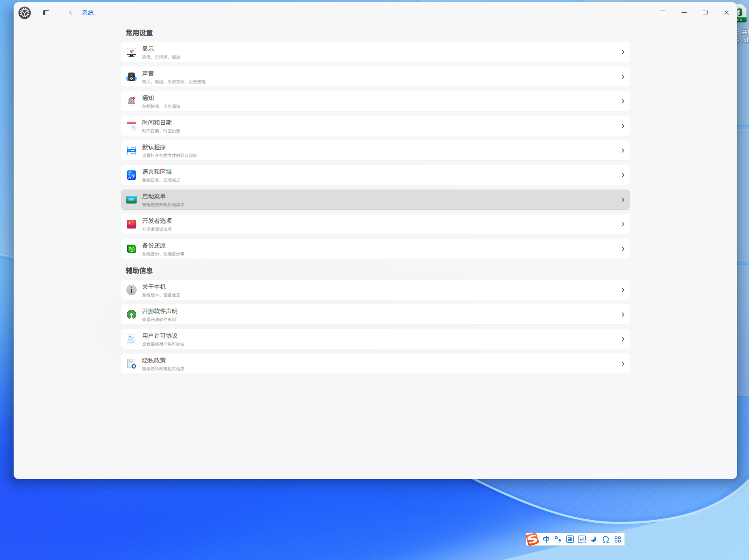The height and width of the screenshot is (560, 749).
Task: Click the XLS file on desktop
Action: pyautogui.click(x=743, y=14)
